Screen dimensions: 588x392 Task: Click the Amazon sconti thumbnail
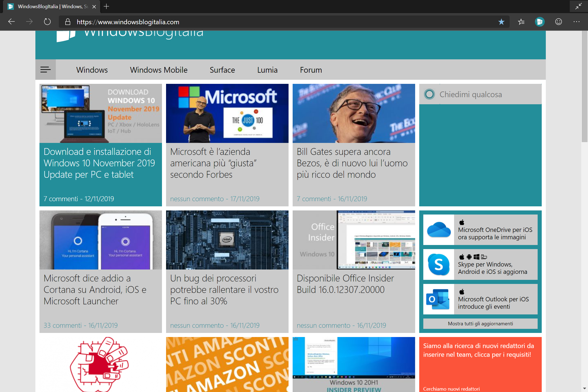tap(227, 365)
